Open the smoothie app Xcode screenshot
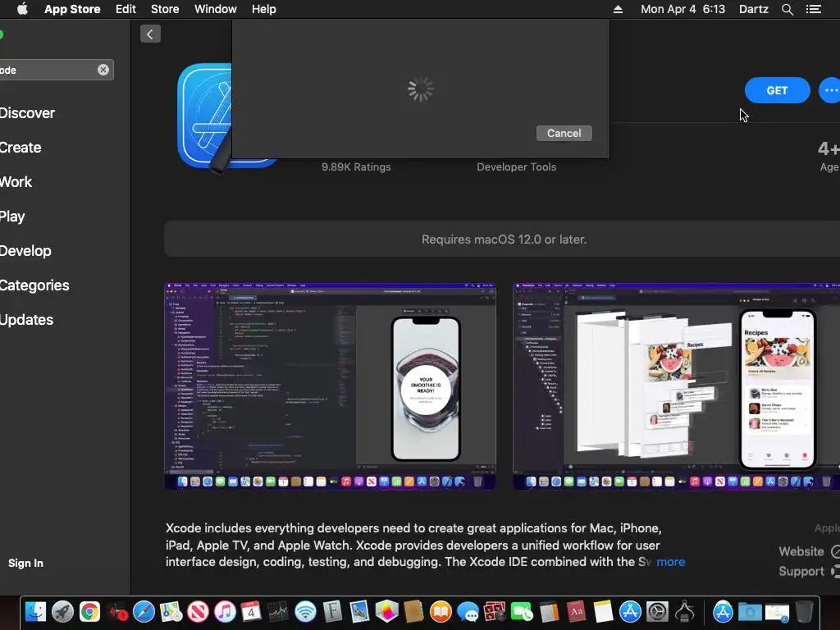Screen dimensions: 840x630 (x=330, y=386)
